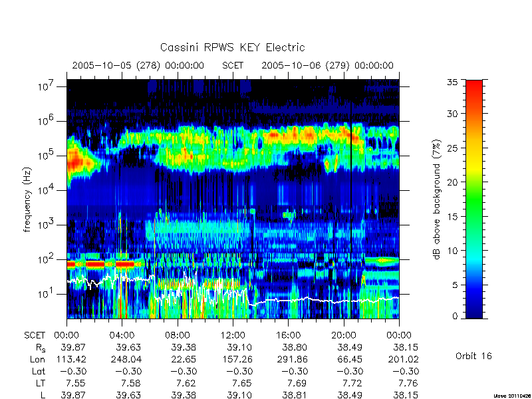Click the Lon value 22.65
The width and height of the screenshot is (532, 399).
(x=183, y=359)
